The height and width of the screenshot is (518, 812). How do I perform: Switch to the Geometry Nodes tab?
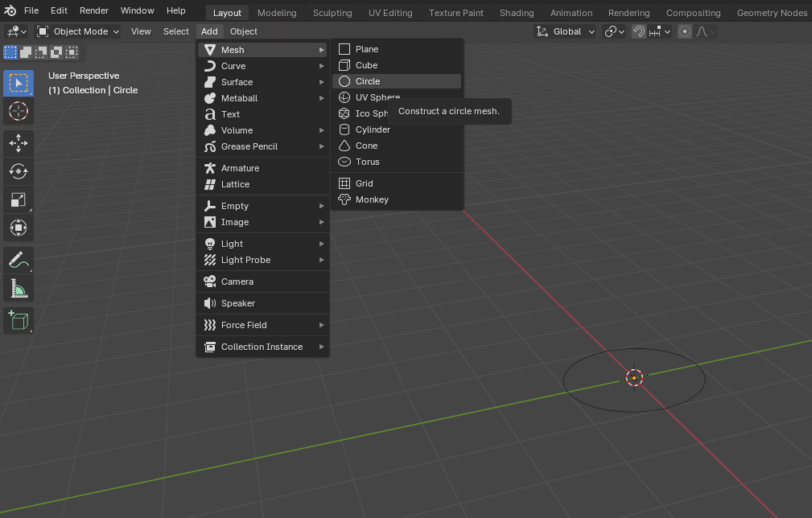(x=772, y=13)
